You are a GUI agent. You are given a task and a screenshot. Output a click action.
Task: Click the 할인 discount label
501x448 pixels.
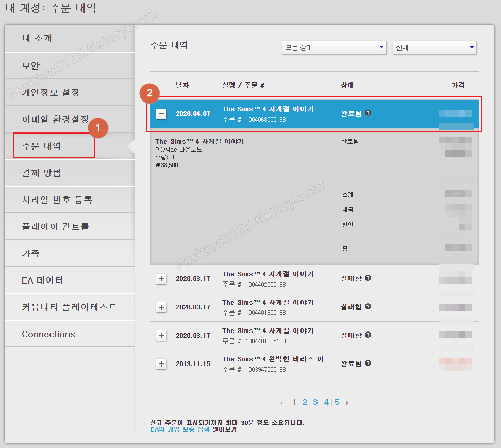tap(347, 225)
